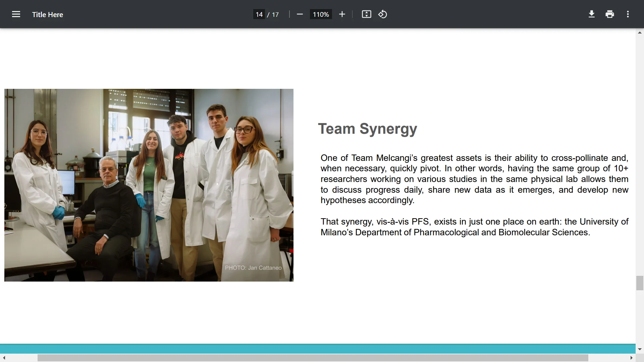Click the zoom out minus icon
This screenshot has width=644, height=362.
click(300, 14)
